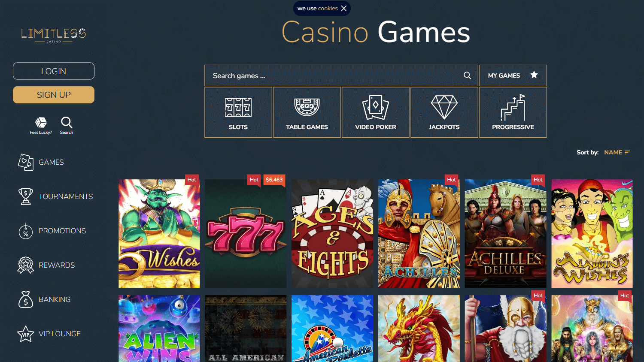Open the Tournaments trophy menu item

[55, 196]
